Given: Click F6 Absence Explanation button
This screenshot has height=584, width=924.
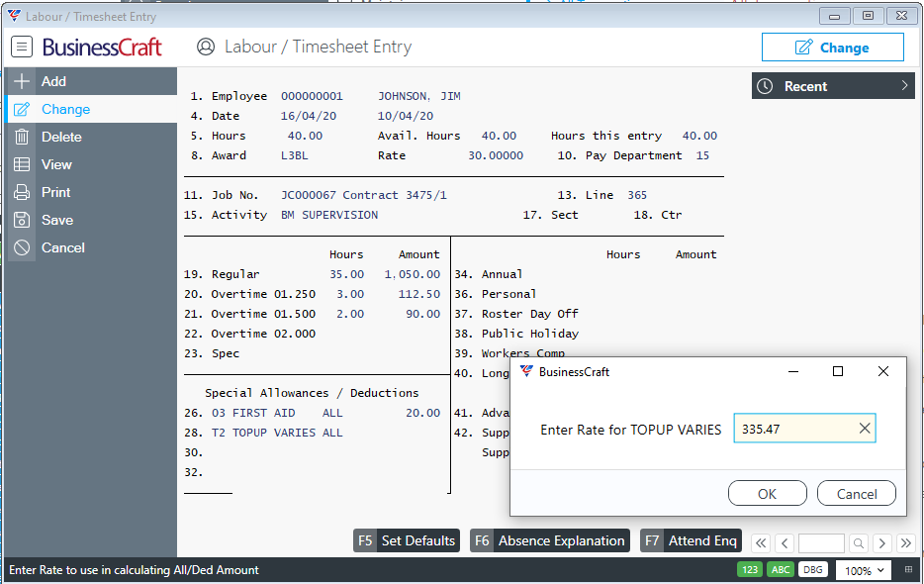Looking at the screenshot, I should 550,540.
